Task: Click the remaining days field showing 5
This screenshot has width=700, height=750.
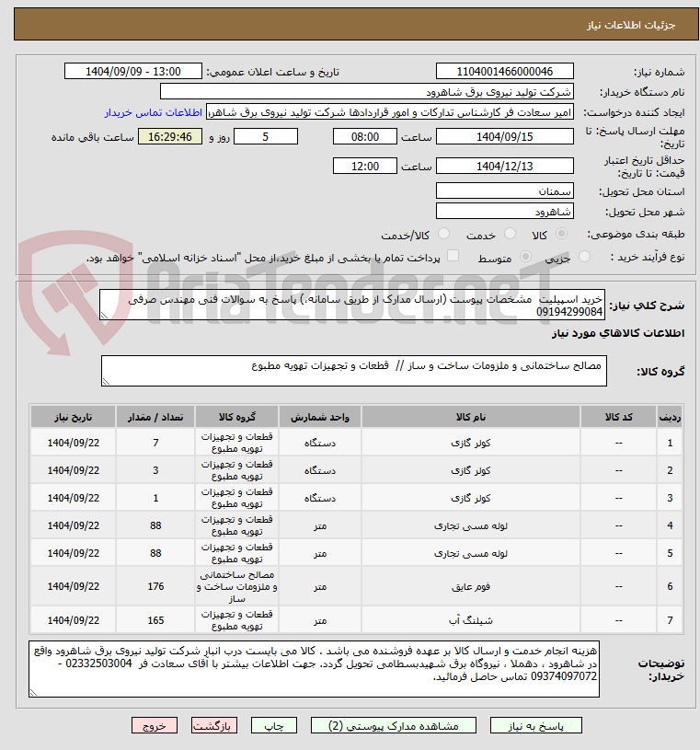Action: point(265,136)
